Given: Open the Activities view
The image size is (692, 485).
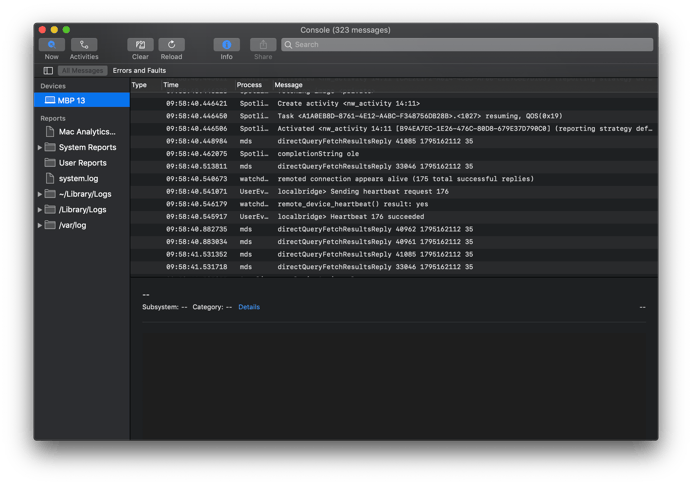Looking at the screenshot, I should pyautogui.click(x=84, y=45).
